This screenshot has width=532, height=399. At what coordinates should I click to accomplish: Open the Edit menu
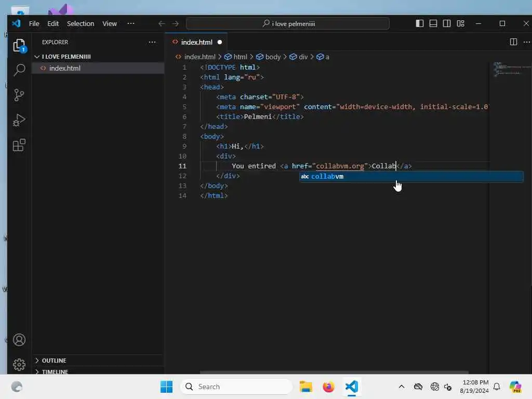[x=53, y=23]
